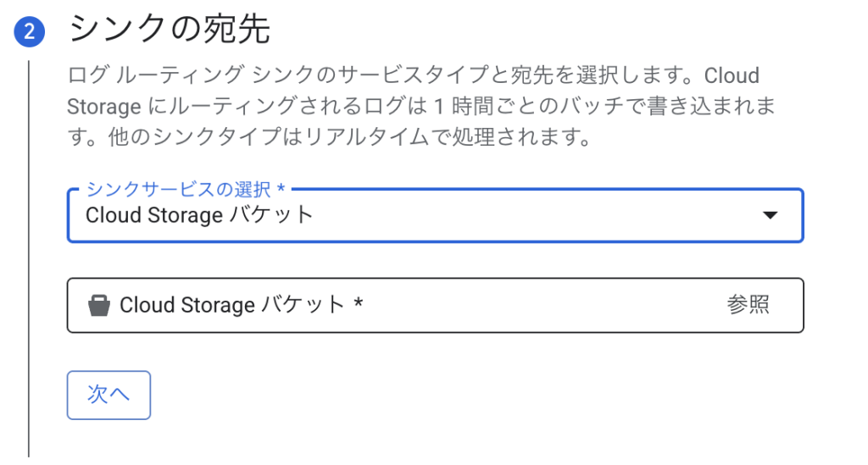
Task: Click the required asterisk in the bucket field
Action: pyautogui.click(x=359, y=302)
